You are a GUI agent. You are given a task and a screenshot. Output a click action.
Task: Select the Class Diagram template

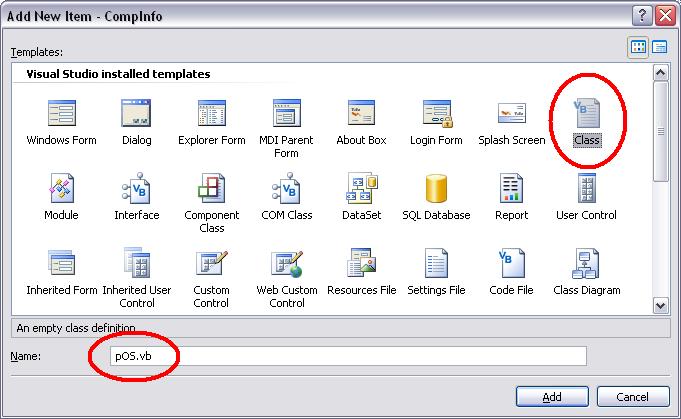587,271
